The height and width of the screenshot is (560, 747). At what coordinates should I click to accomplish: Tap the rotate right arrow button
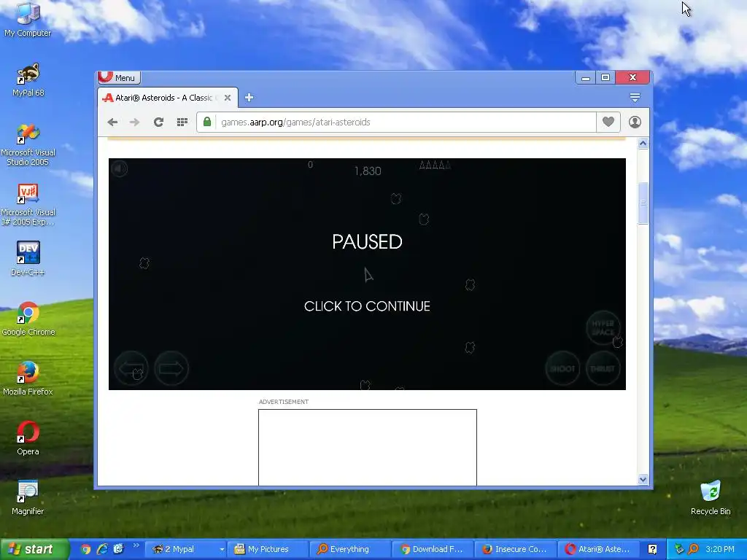[x=171, y=368]
